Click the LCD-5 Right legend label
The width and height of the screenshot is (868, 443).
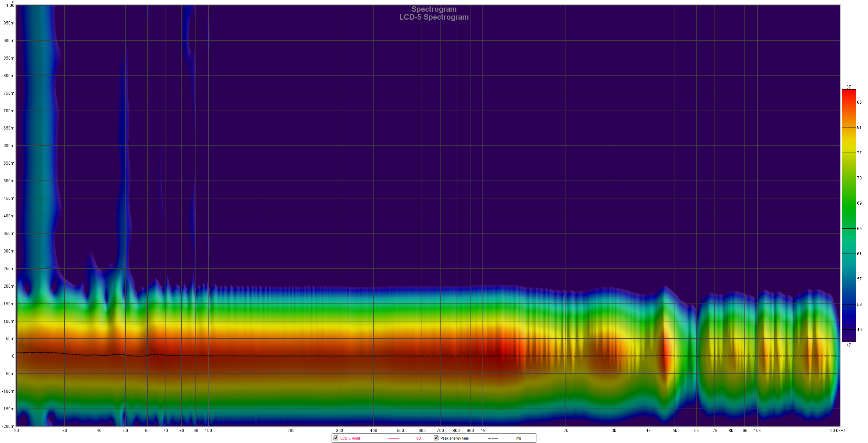tap(350, 438)
